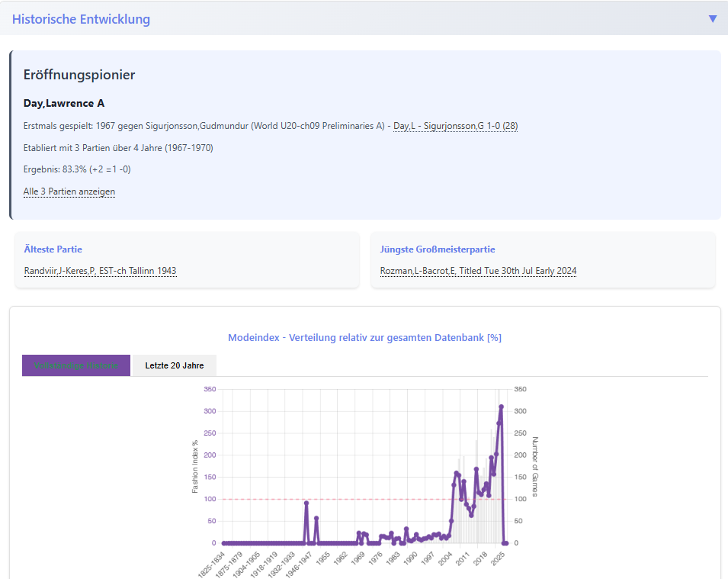The height and width of the screenshot is (579, 728).
Task: Click the red dashed 100 reference line
Action: pyautogui.click(x=259, y=499)
